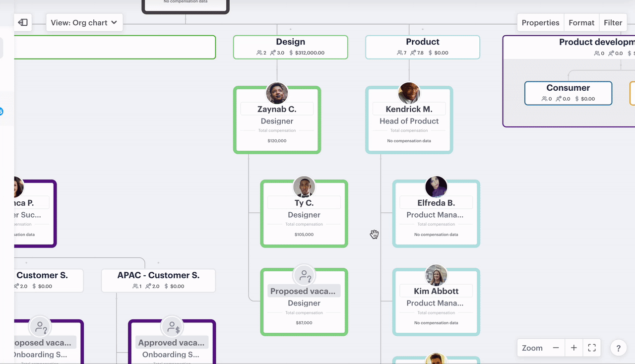Zoom out with the minus icon
Viewport: 635px width, 364px height.
click(x=556, y=348)
